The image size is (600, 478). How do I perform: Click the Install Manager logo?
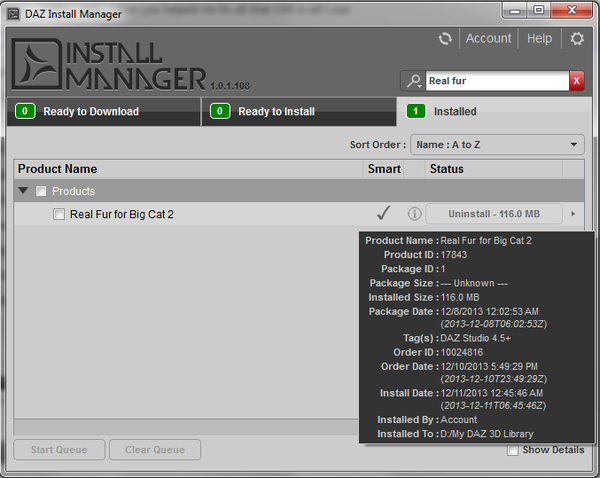[108, 64]
